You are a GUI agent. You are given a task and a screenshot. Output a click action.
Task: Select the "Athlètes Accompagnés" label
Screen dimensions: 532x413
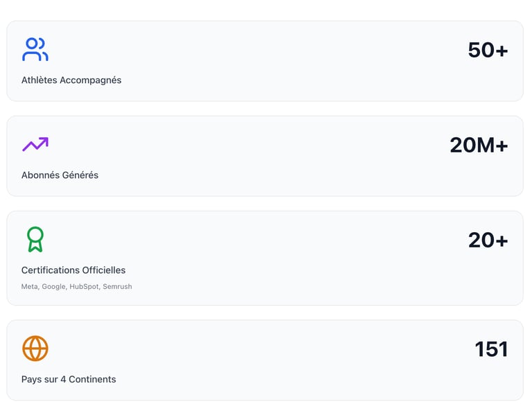pyautogui.click(x=71, y=80)
